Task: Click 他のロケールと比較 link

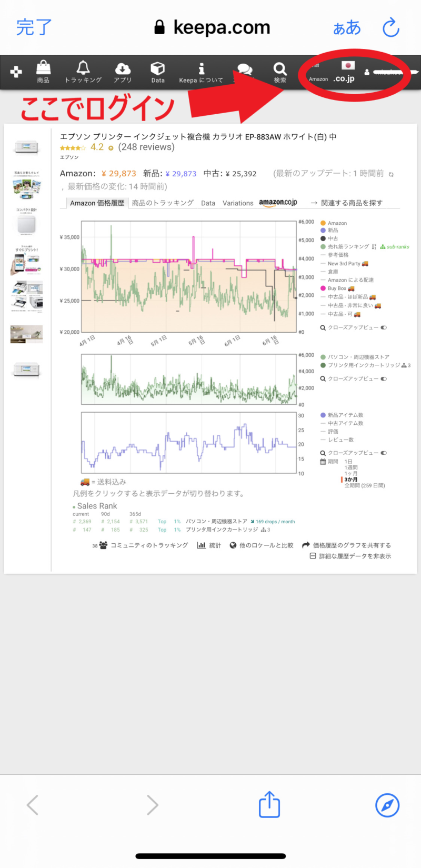Action: pyautogui.click(x=266, y=545)
